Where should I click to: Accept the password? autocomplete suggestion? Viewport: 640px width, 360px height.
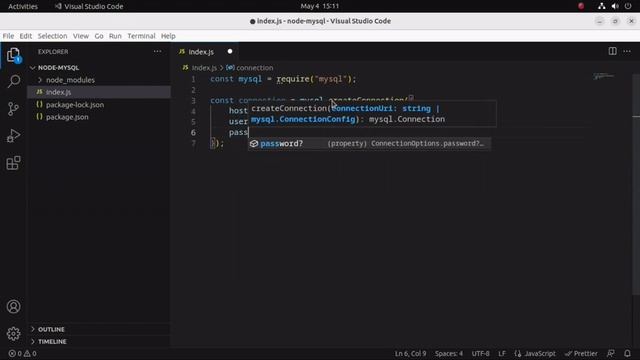[369, 143]
